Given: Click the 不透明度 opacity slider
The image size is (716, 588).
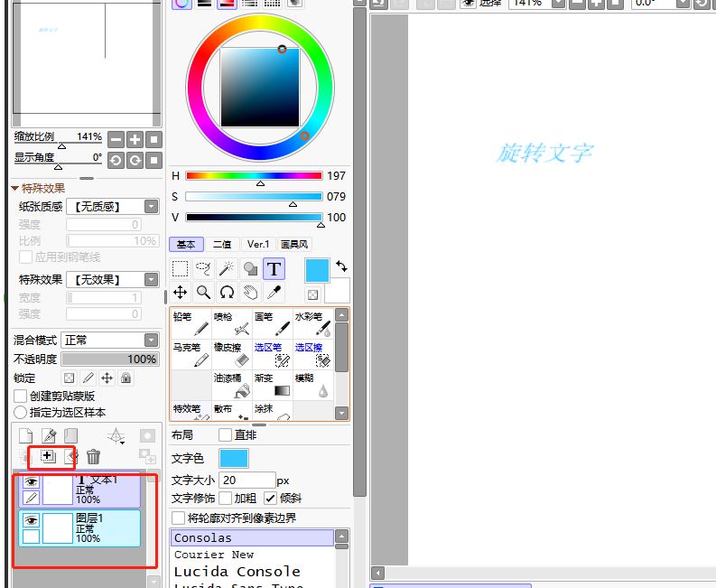Looking at the screenshot, I should pos(109,359).
